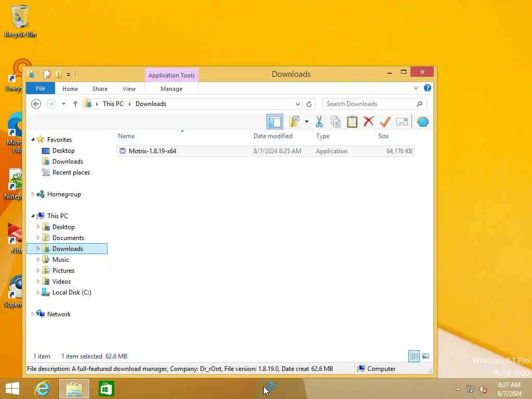Image resolution: width=532 pixels, height=399 pixels.
Task: Open the Windows Start button
Action: click(12, 389)
